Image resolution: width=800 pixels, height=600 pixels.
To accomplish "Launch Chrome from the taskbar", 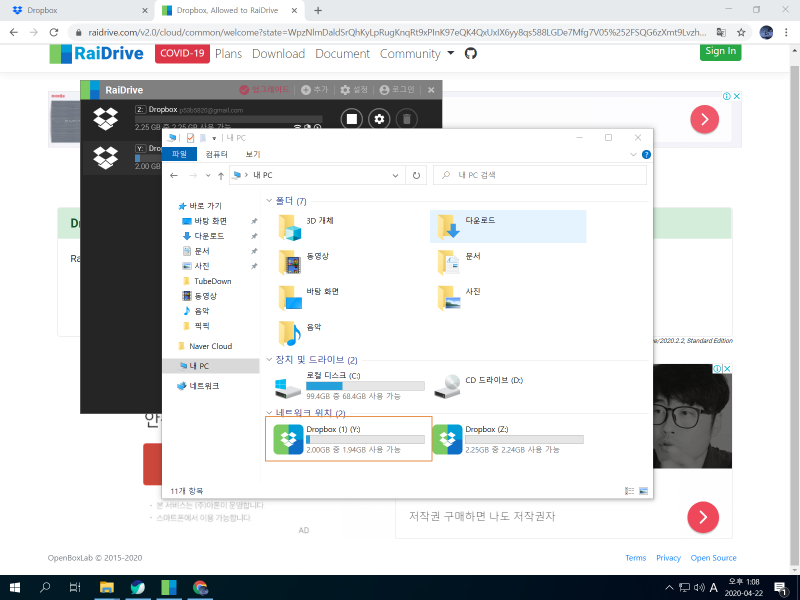I will coord(200,588).
